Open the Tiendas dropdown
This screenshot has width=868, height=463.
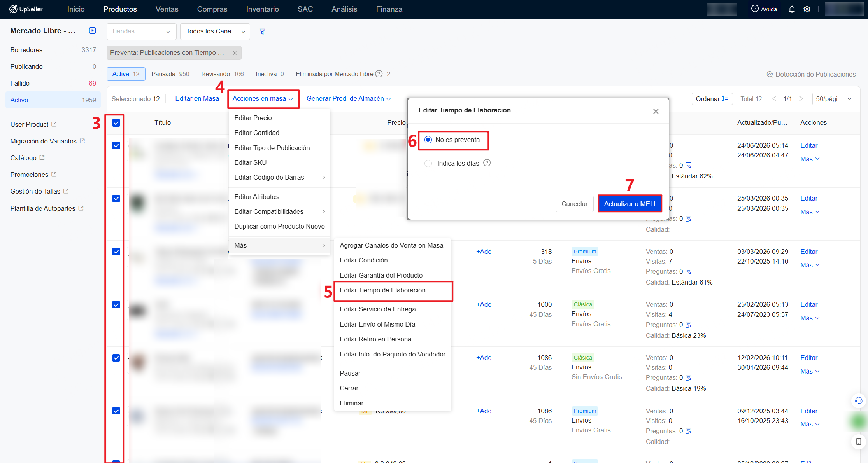pyautogui.click(x=141, y=31)
